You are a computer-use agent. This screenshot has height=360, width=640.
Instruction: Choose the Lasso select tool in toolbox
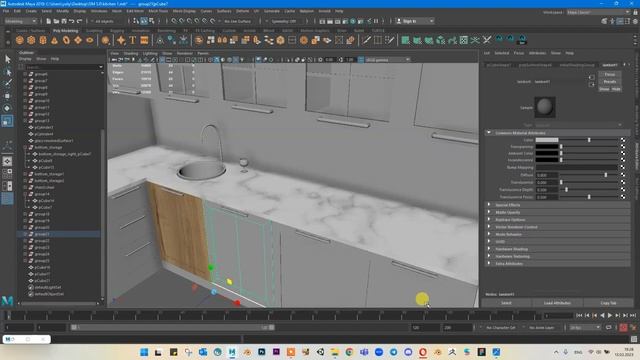7,72
